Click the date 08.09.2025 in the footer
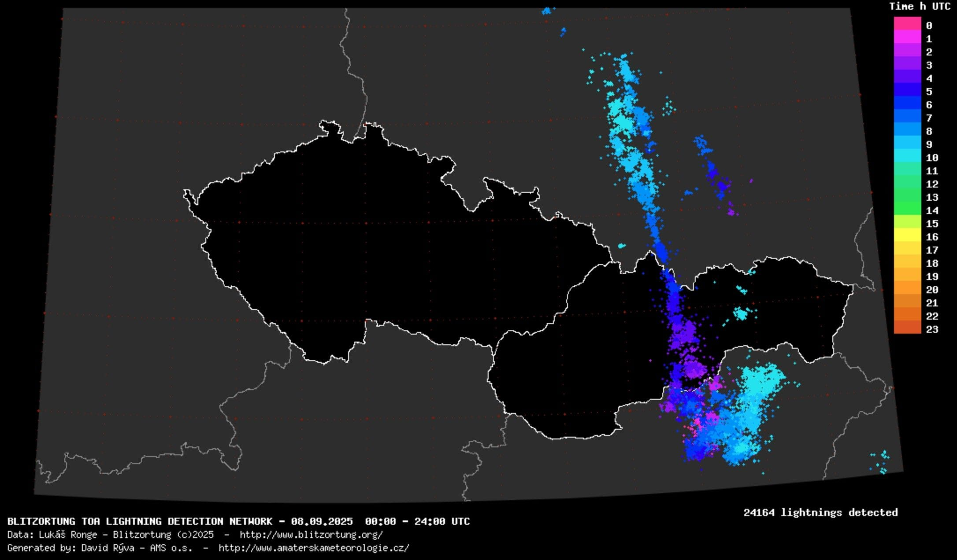957x560 pixels. point(322,521)
